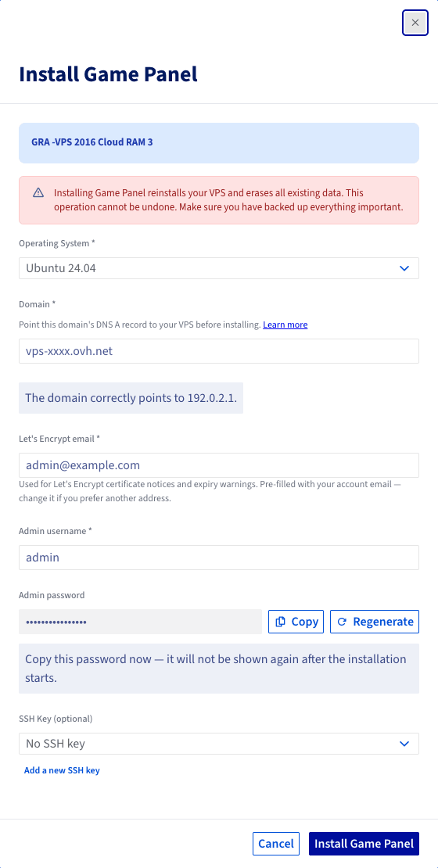Screen dimensions: 438x868
Task: Close the Install Game Panel dialog
Action: (x=415, y=23)
